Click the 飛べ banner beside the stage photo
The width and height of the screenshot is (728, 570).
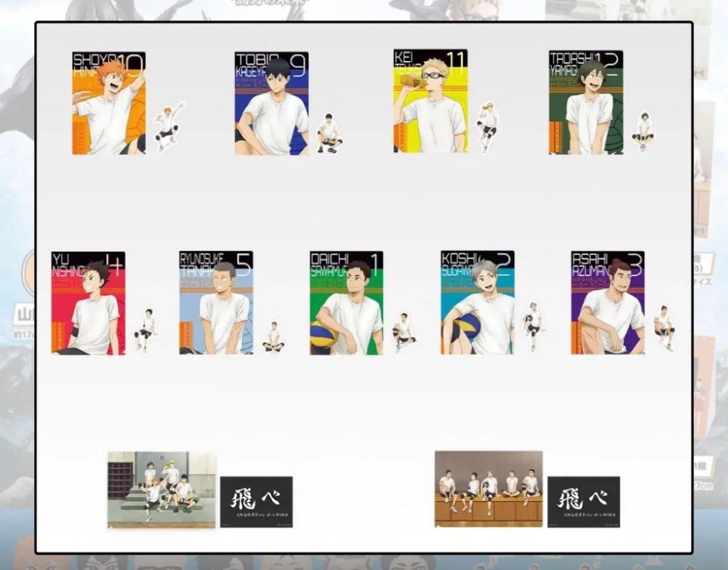pos(584,501)
